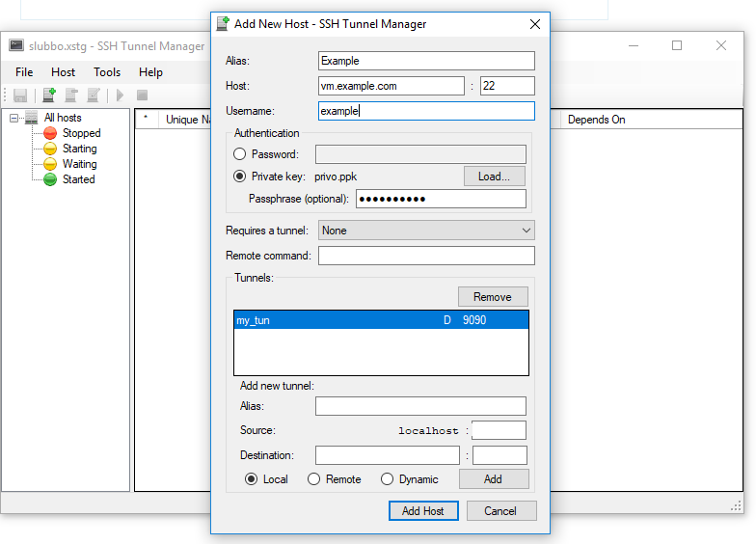Click the privo.ppk key file name

click(x=336, y=177)
